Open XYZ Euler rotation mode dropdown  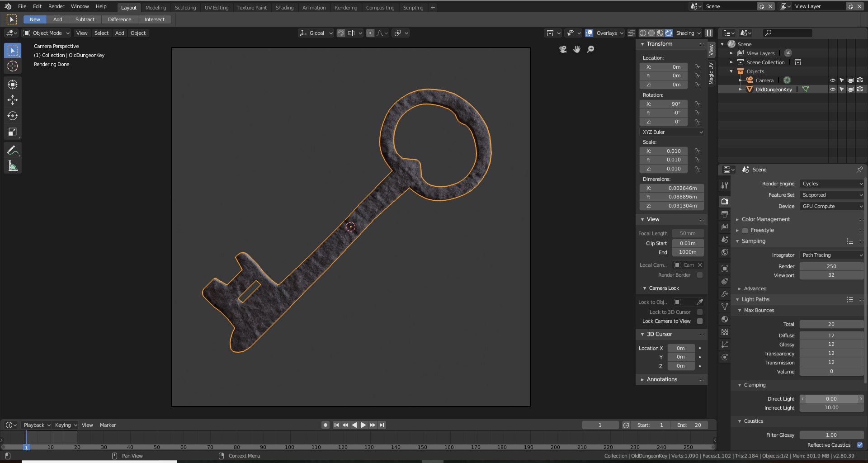(672, 132)
